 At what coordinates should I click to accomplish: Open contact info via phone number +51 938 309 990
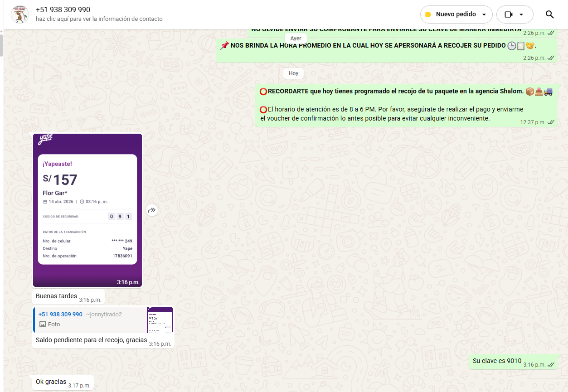(x=63, y=10)
